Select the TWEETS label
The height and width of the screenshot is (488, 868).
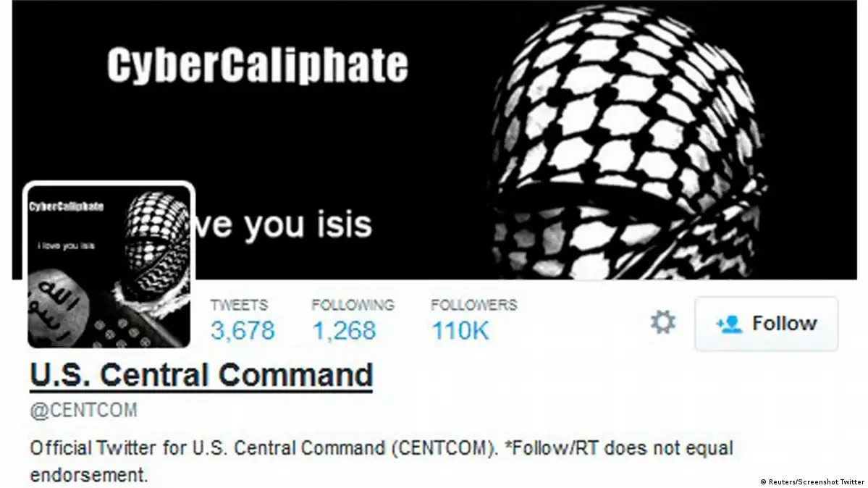click(239, 305)
